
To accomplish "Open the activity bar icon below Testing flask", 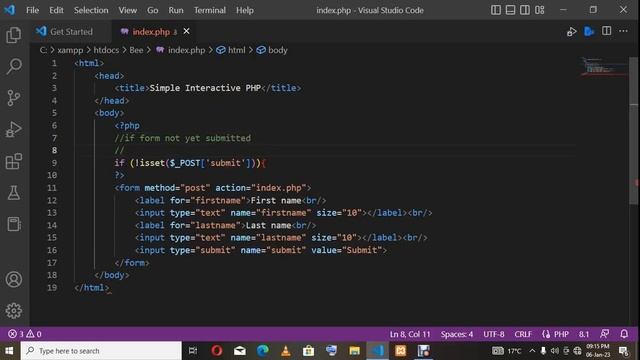I will [13, 224].
